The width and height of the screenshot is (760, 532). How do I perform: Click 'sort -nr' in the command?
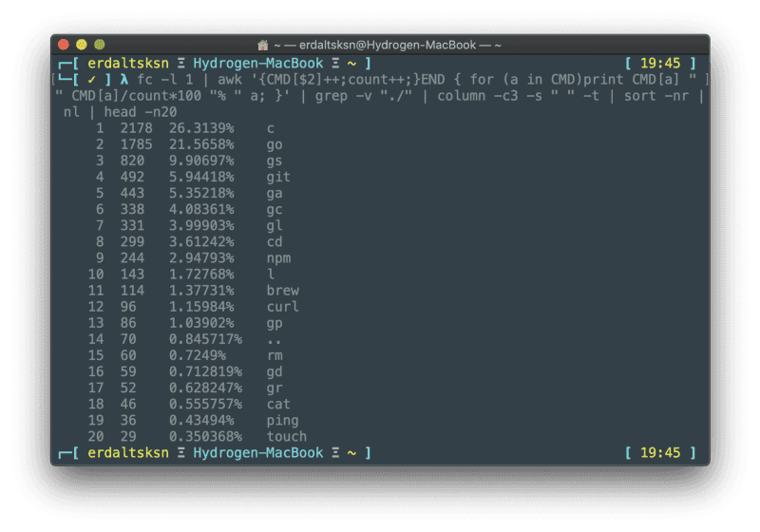[655, 96]
